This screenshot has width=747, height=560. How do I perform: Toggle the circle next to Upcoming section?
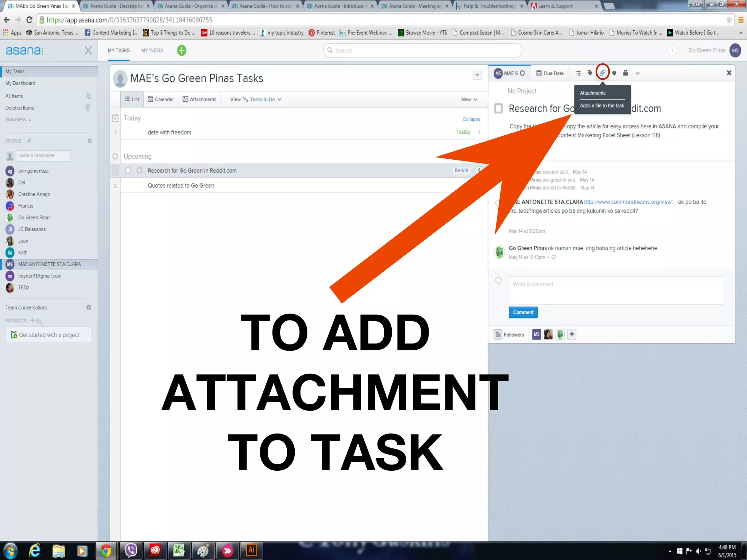pyautogui.click(x=115, y=156)
